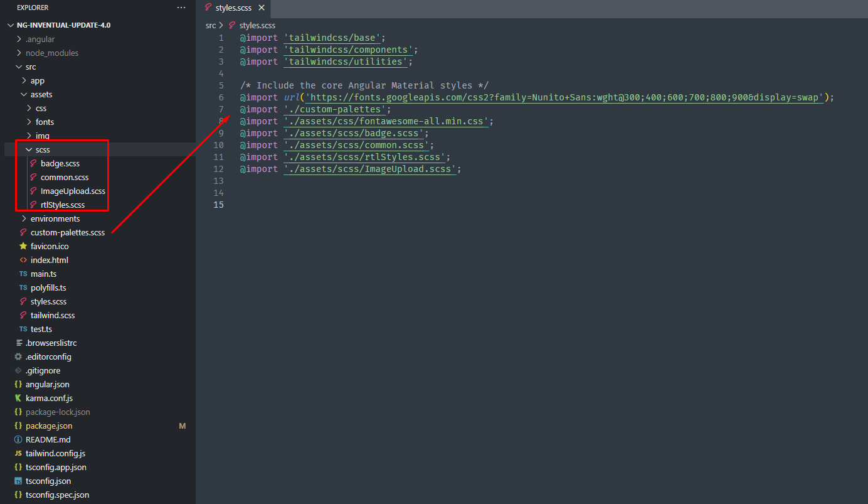Image resolution: width=868 pixels, height=504 pixels.
Task: Follow the './assets/scss/rtlStyles.scss' import path
Action: [x=364, y=157]
